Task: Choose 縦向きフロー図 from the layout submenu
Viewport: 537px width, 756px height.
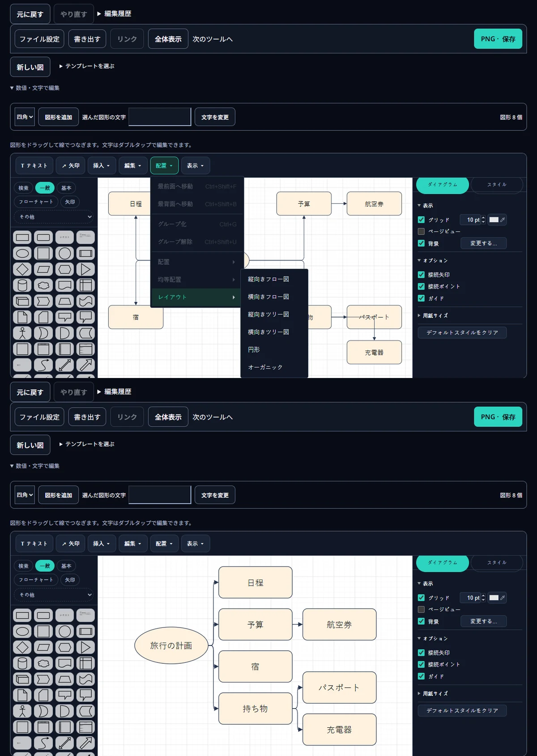Action: point(274,279)
